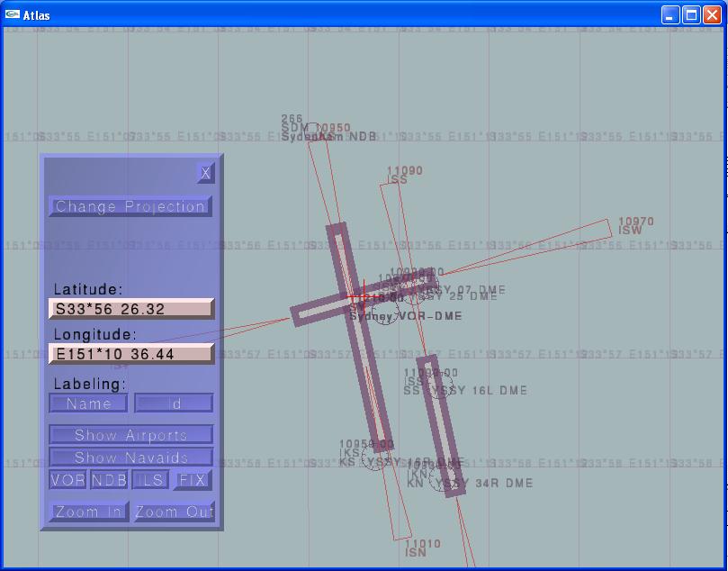Open the Atlas window system menu icon
Screen dimensions: 728x571
tap(13, 14)
